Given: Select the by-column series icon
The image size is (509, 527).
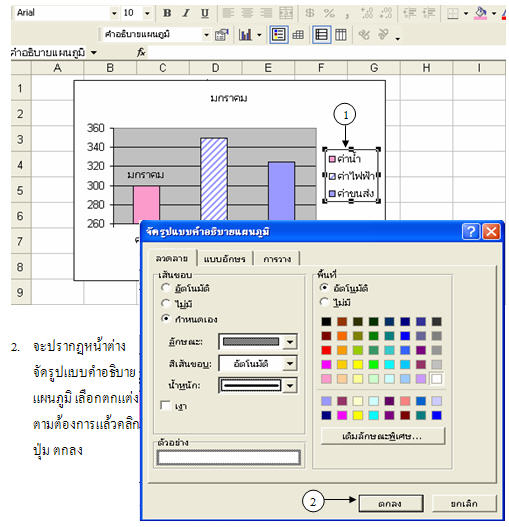Looking at the screenshot, I should (341, 35).
